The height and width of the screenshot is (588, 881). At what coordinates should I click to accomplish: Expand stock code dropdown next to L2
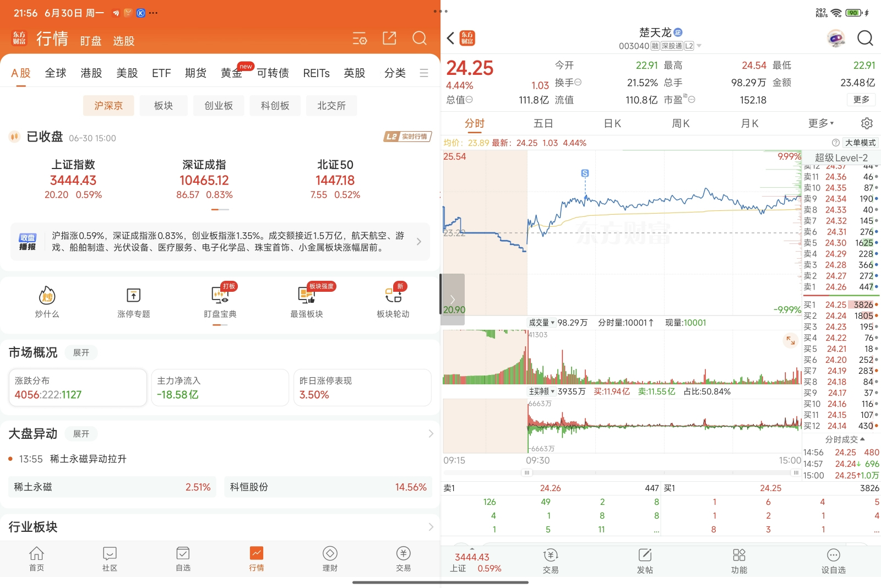click(x=699, y=46)
